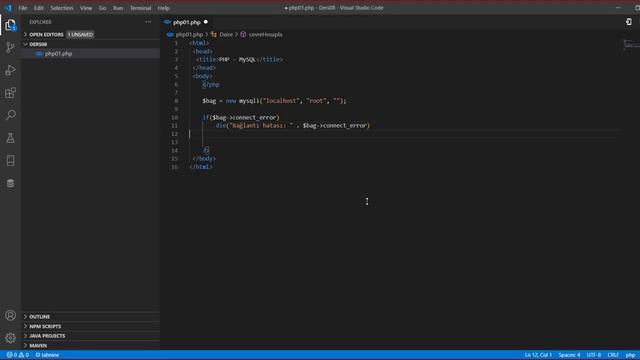The height and width of the screenshot is (360, 640).
Task: Select php01.php in the file tree
Action: (x=91, y=53)
